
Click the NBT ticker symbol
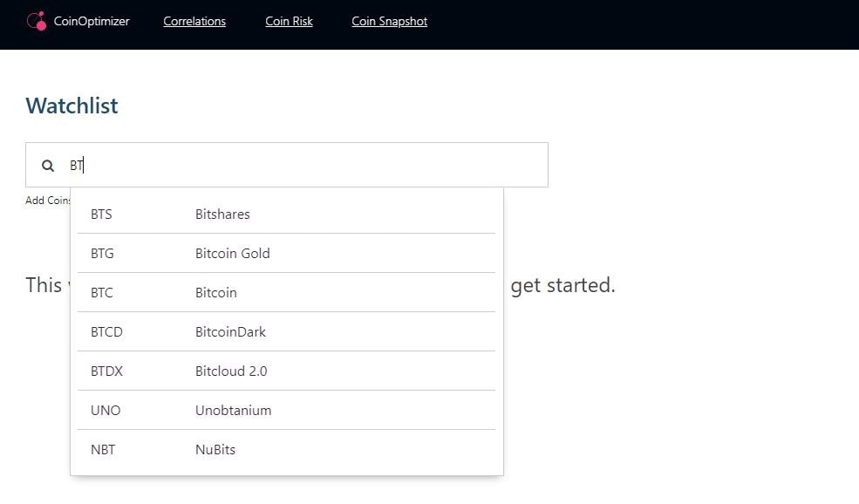click(x=103, y=449)
